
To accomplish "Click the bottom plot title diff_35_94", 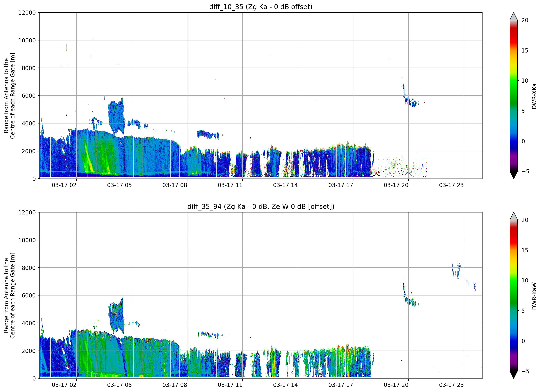I will point(261,207).
